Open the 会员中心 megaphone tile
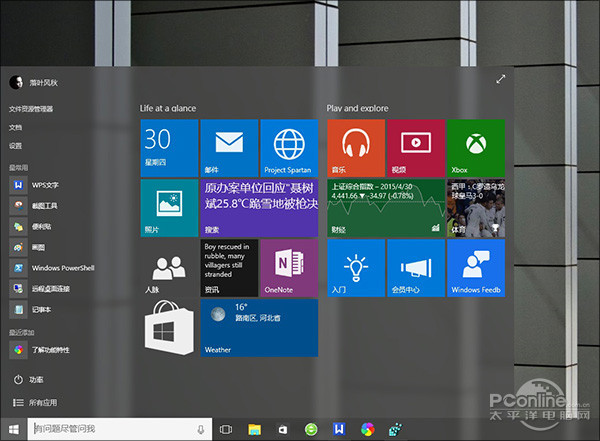The height and width of the screenshot is (441, 600). tap(415, 268)
